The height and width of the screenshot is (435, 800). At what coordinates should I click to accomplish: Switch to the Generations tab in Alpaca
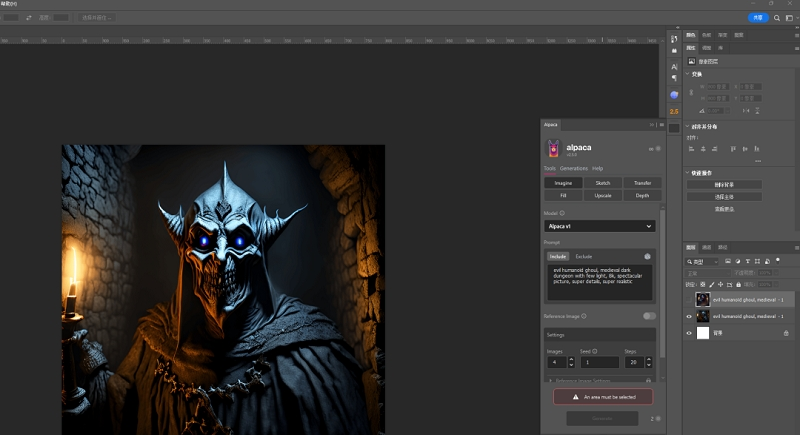click(573, 168)
